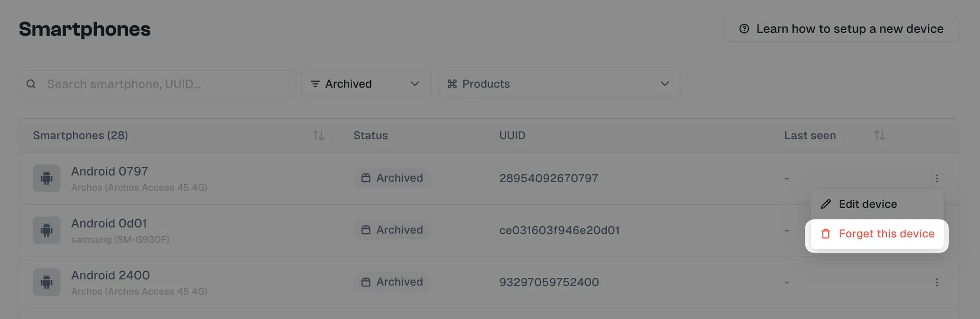
Task: Open the Android 0d01 smartphone name
Action: coord(109,223)
